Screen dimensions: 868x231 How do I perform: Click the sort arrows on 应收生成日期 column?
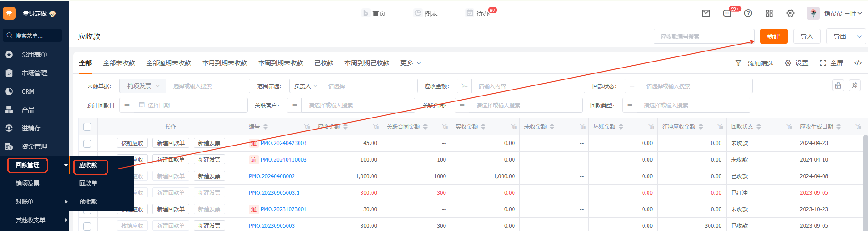839,126
